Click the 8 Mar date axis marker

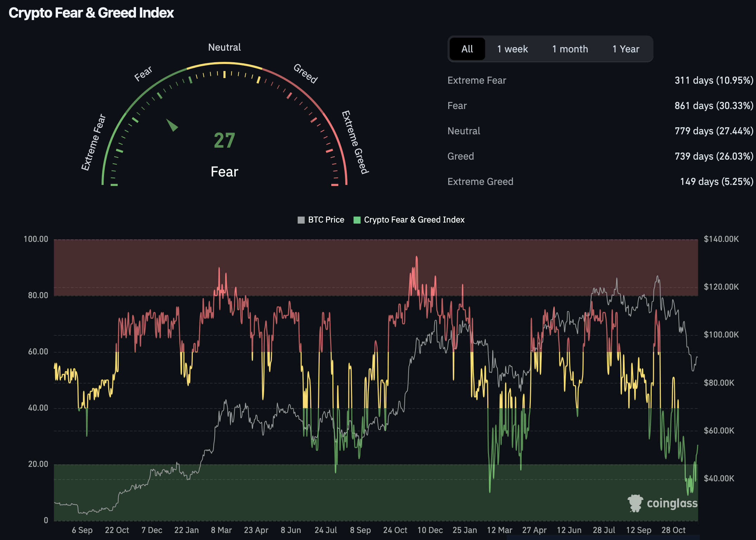tap(221, 530)
